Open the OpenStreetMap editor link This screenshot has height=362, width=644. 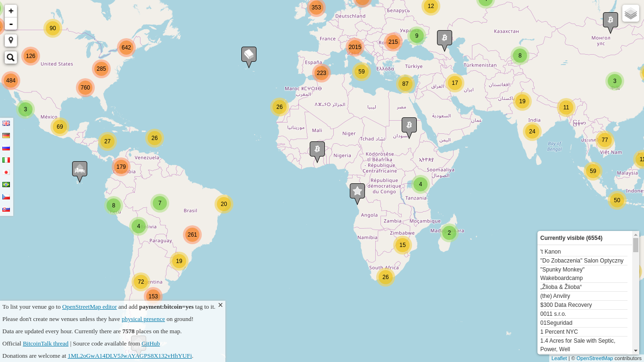89,307
